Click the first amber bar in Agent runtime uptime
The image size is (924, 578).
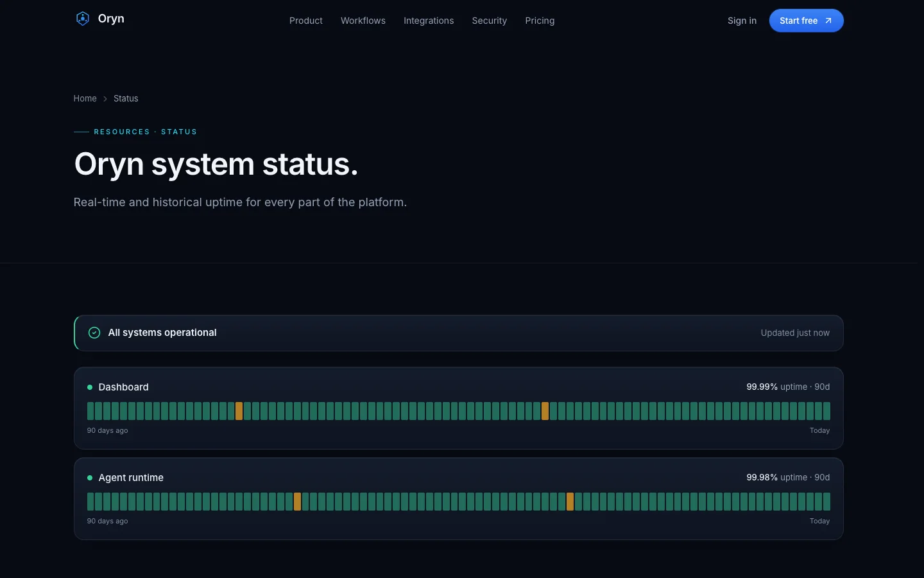(297, 502)
